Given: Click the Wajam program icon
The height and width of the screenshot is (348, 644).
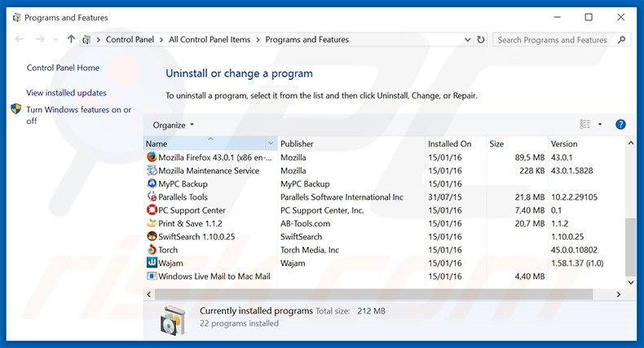Looking at the screenshot, I should 152,262.
